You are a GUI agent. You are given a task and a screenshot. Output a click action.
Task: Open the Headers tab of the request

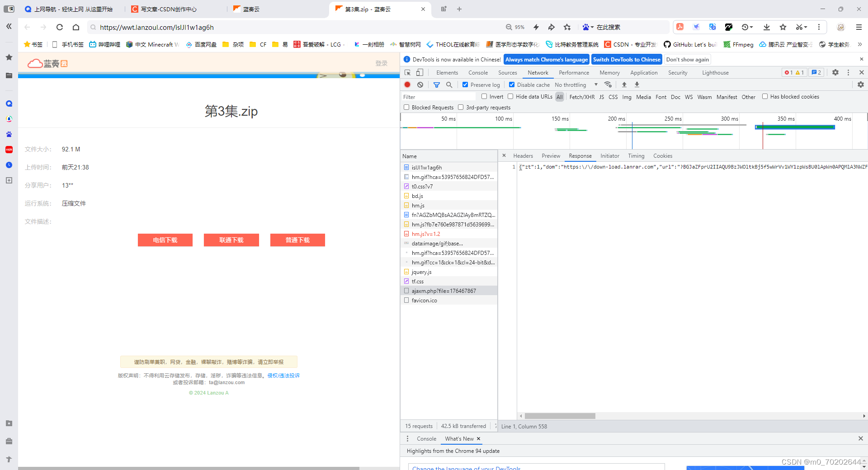coord(523,155)
